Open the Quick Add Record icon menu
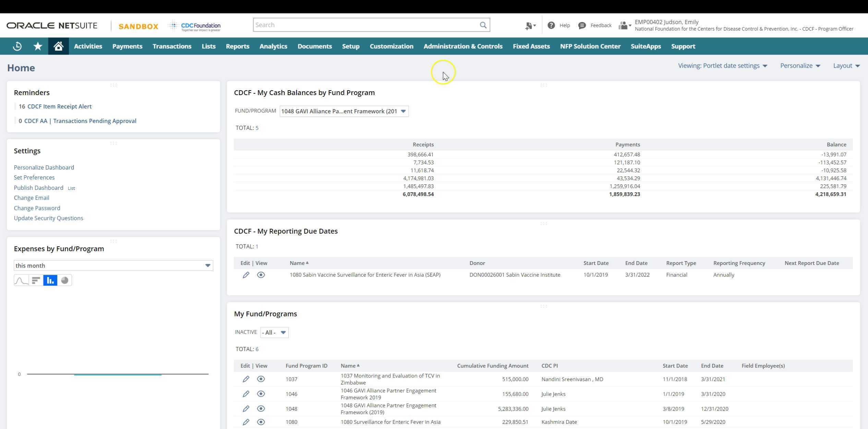Viewport: 868px width, 429px height. (x=530, y=25)
